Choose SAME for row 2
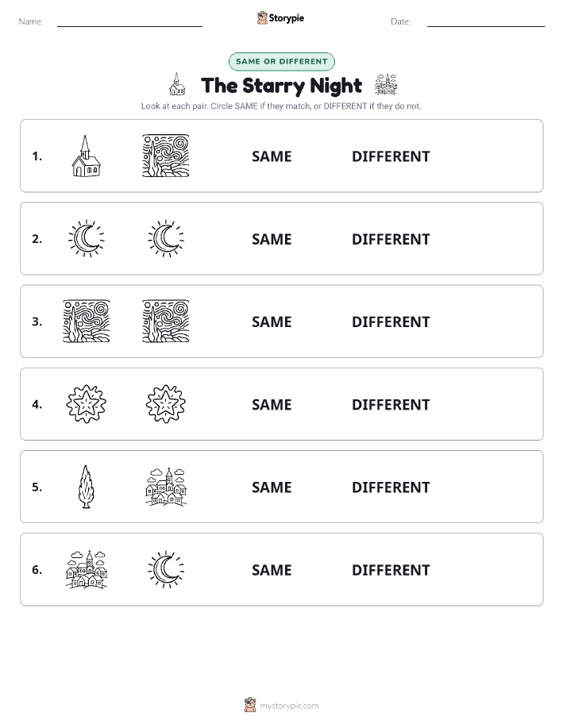563x728 pixels. click(x=272, y=239)
